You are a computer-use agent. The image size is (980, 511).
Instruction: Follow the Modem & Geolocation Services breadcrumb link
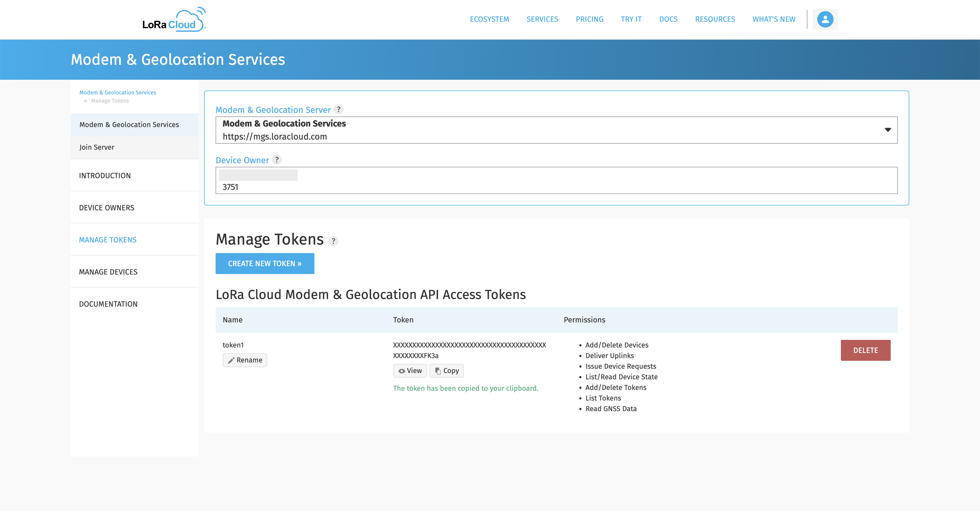(x=118, y=93)
